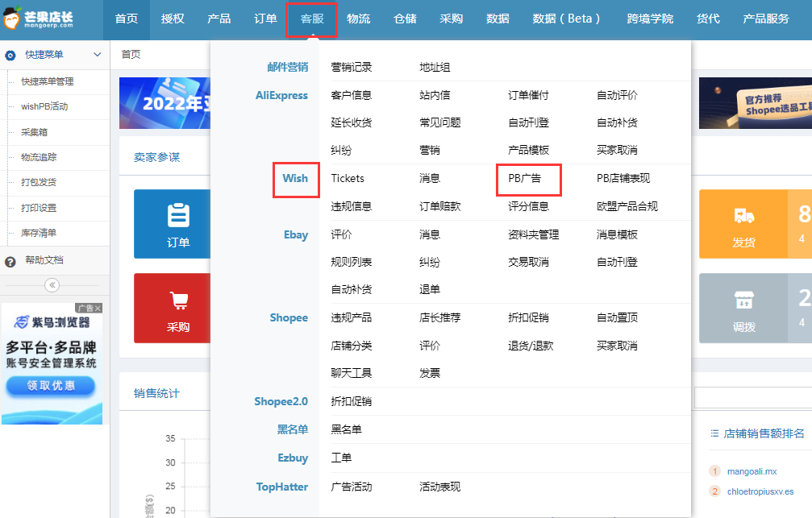The width and height of the screenshot is (812, 518).
Task: Open Ebay 资料夹管理
Action: pos(533,234)
